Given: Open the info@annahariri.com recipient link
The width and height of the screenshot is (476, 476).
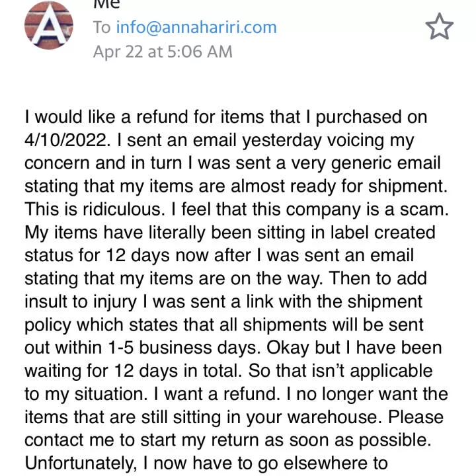Looking at the screenshot, I should (x=196, y=27).
